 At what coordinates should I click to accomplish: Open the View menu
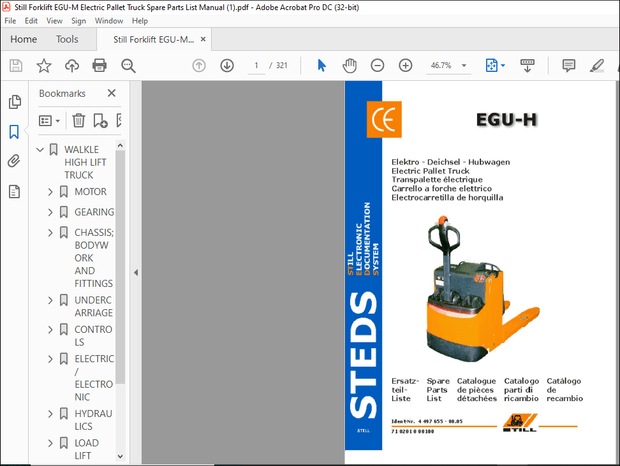coord(54,21)
